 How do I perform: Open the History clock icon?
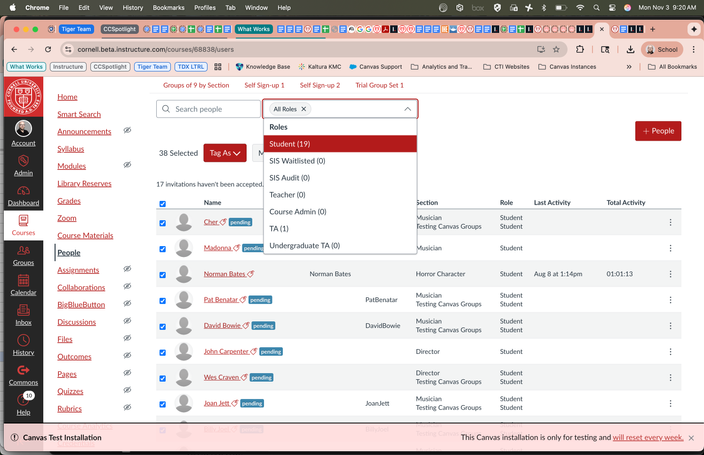click(23, 340)
